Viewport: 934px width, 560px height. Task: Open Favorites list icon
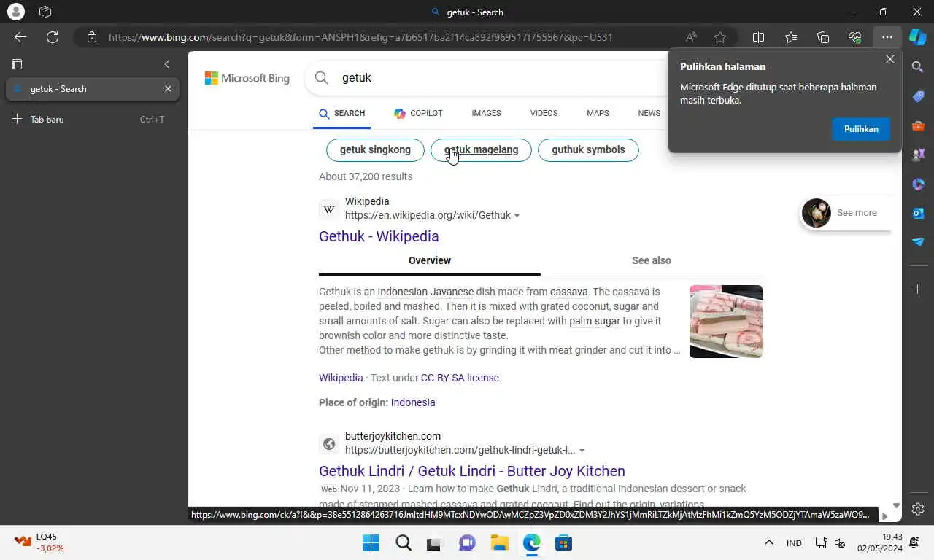(791, 37)
